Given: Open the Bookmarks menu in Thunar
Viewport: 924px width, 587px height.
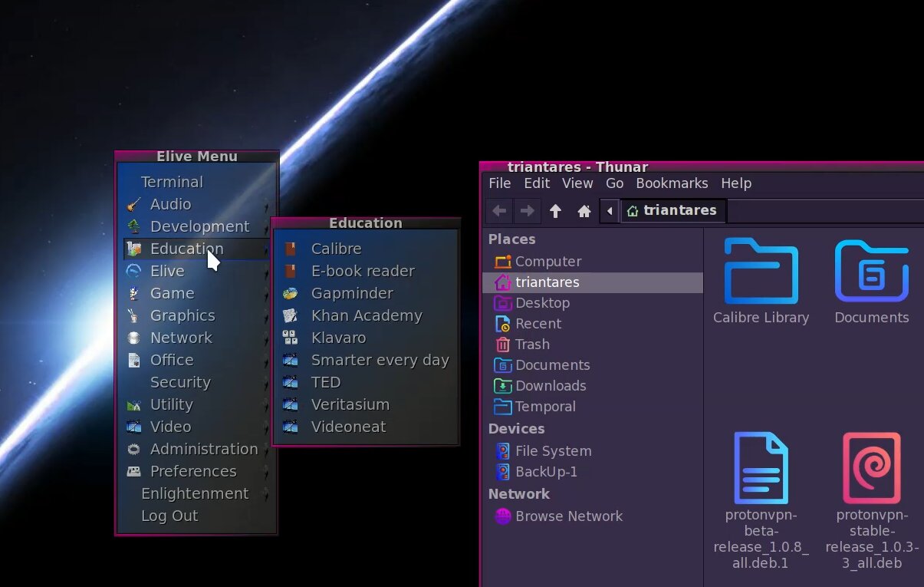Looking at the screenshot, I should point(672,183).
